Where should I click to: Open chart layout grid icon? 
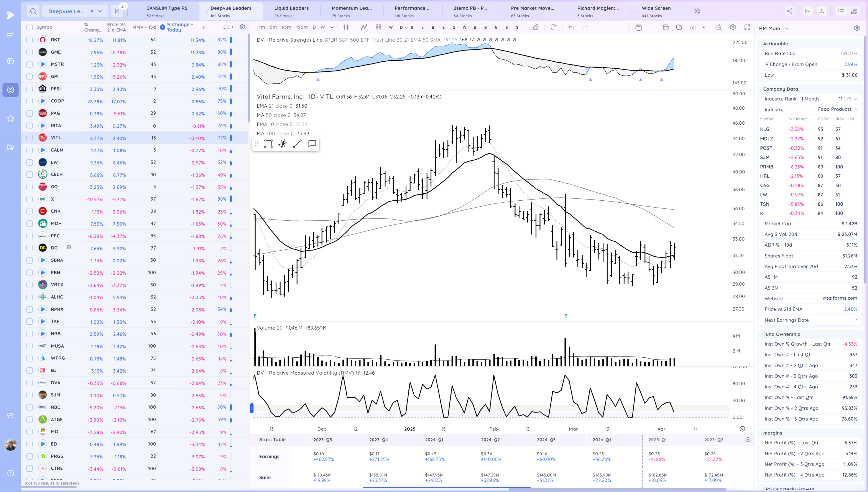(378, 27)
